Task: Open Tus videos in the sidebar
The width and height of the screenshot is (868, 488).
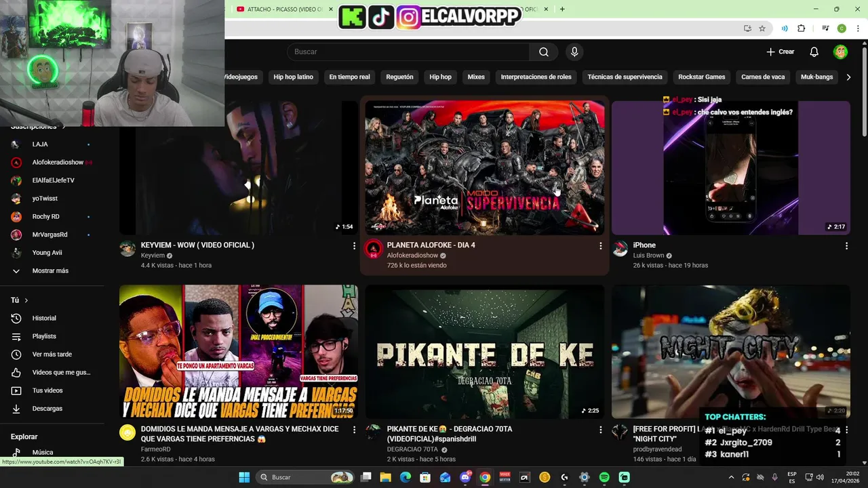Action: coord(47,390)
